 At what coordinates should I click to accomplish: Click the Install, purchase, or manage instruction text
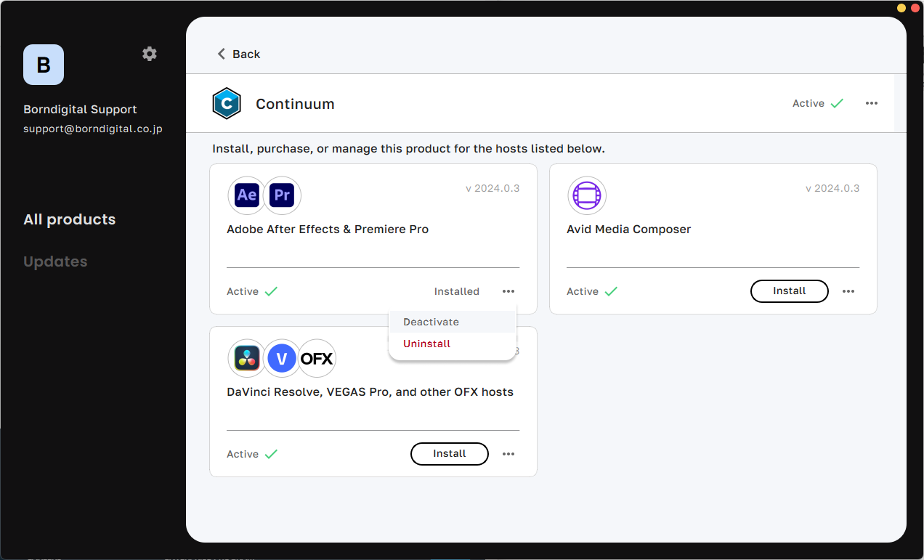point(408,149)
